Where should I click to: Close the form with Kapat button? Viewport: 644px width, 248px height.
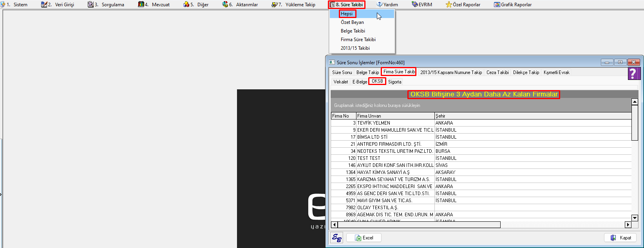pyautogui.click(x=621, y=238)
